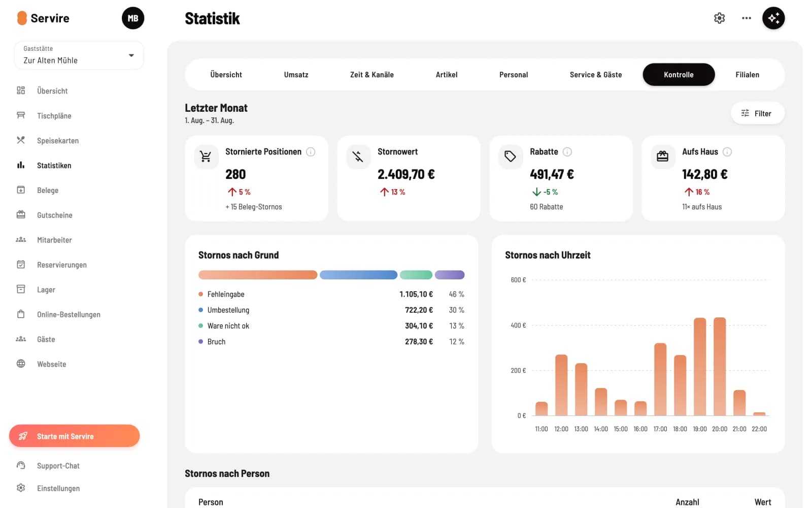Click the Online-Bestellungen bag icon
Viewport: 812px width, 508px height.
[21, 314]
